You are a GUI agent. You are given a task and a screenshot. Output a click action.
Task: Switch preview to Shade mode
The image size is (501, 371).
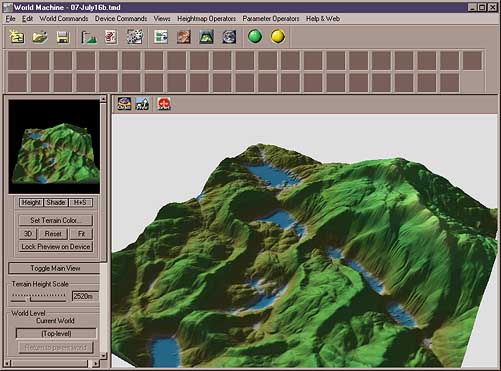coord(56,202)
